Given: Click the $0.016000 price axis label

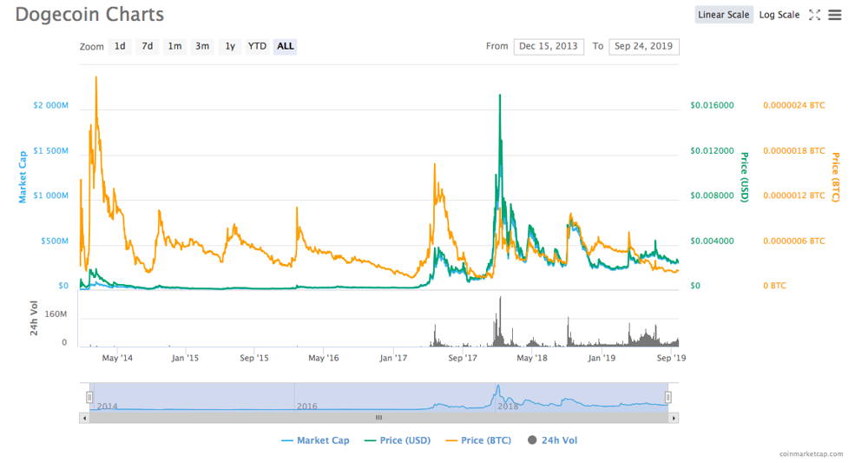Looking at the screenshot, I should pos(712,105).
